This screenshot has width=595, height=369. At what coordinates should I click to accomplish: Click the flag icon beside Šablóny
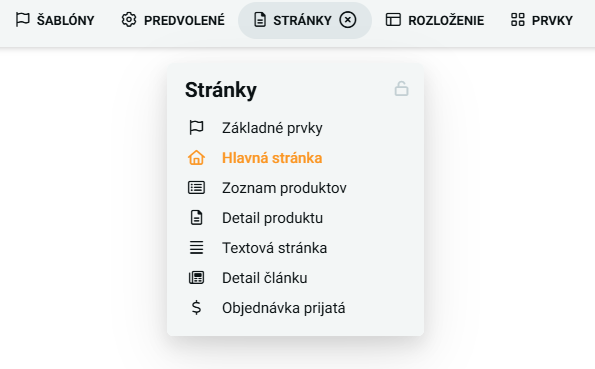tap(22, 20)
